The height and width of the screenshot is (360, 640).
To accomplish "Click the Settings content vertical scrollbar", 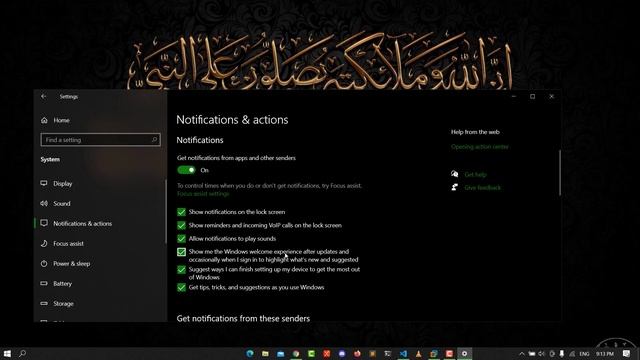I will point(560,173).
